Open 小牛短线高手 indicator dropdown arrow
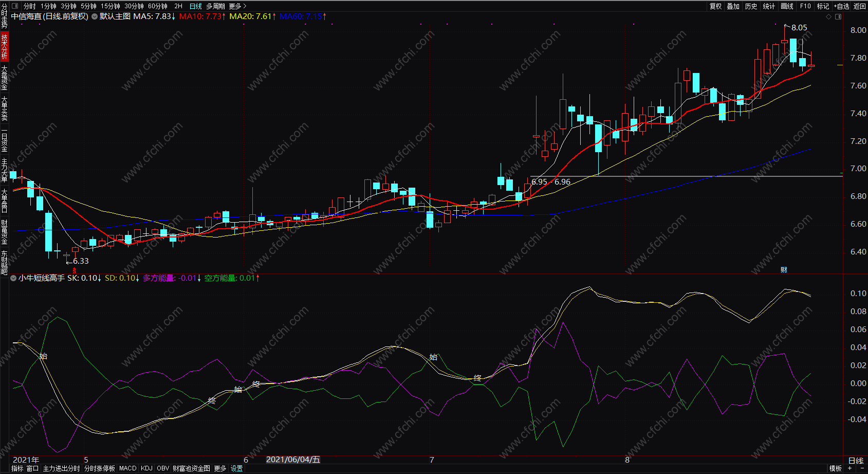This screenshot has width=868, height=474. tap(13, 278)
